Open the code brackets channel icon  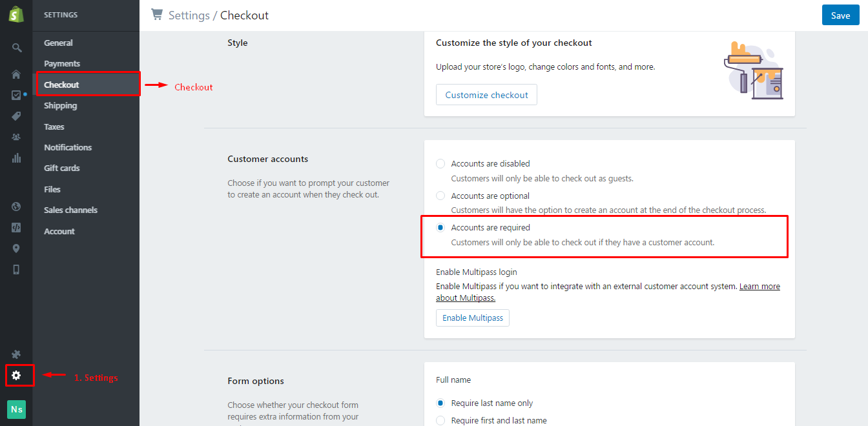point(16,227)
